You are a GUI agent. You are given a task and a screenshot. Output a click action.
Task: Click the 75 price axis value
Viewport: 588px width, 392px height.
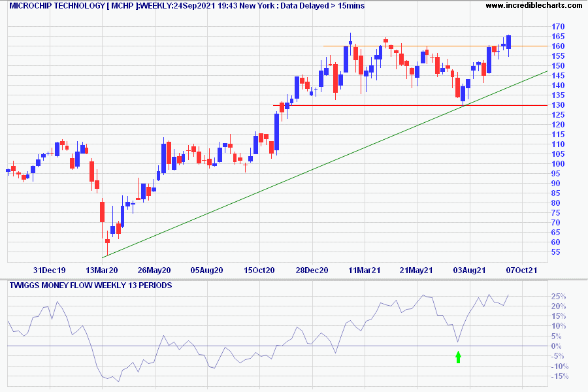[x=556, y=213]
